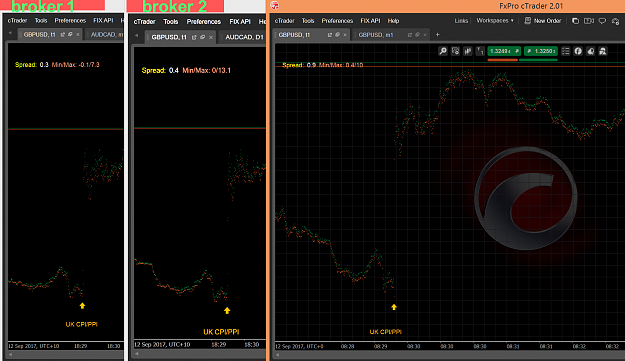Open Preferences in broker 2 window
This screenshot has width=625, height=361.
click(204, 22)
